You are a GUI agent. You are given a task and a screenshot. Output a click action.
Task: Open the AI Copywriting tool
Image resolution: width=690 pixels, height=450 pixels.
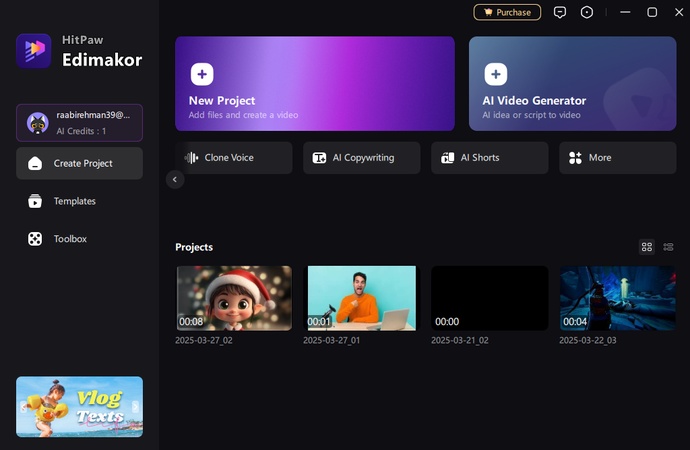pos(361,158)
